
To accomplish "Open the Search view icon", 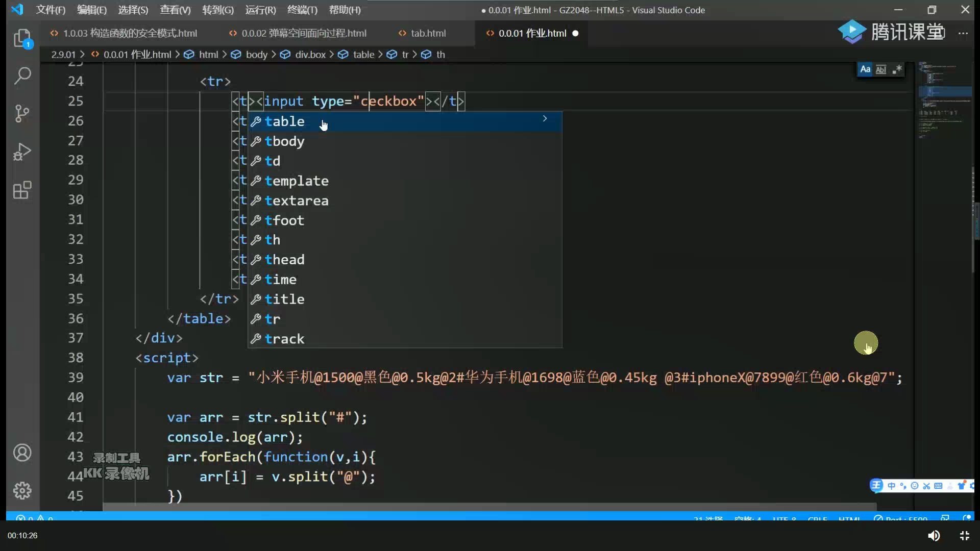I will coord(22,76).
